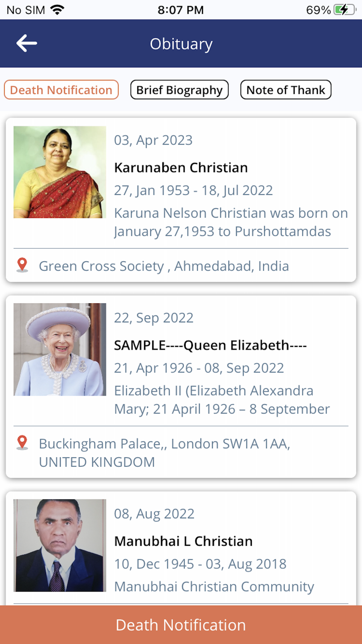Tap Buckingham Palace London address text

(x=165, y=452)
